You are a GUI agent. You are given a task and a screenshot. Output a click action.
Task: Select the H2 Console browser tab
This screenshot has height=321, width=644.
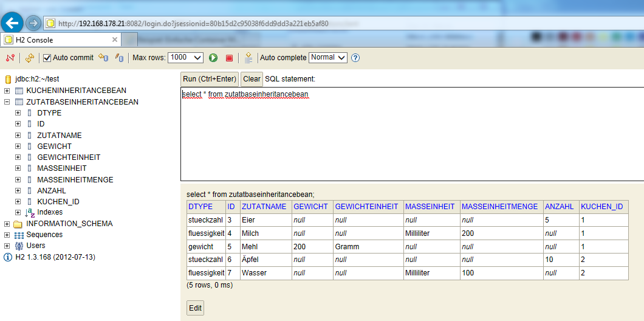click(x=60, y=40)
